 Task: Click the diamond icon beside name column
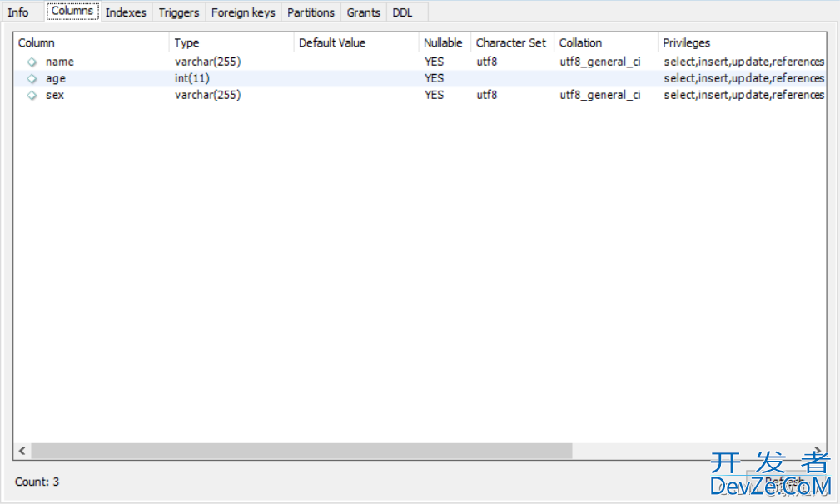click(x=32, y=62)
